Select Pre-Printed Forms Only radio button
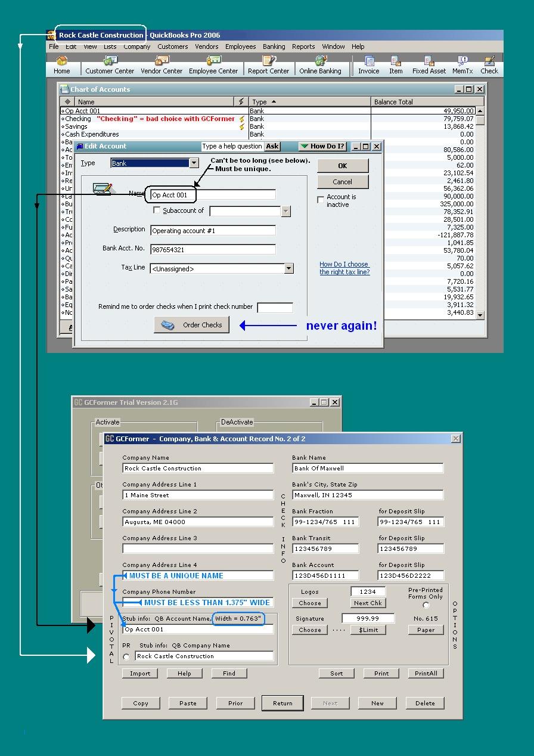This screenshot has width=534, height=756. tap(426, 605)
